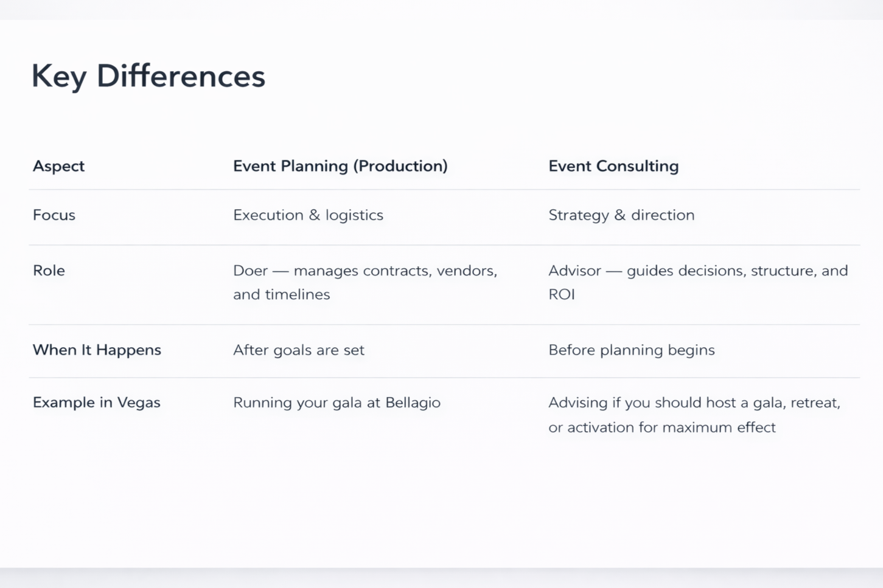Click Running your gala at Bellagio text
The image size is (883, 588).
pos(337,403)
